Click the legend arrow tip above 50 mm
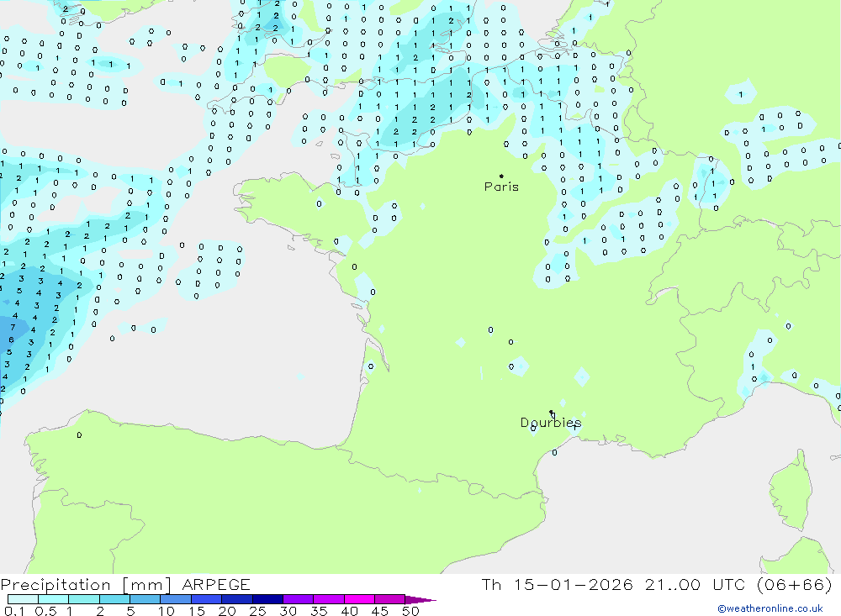Image resolution: width=841 pixels, height=616 pixels. point(420,600)
